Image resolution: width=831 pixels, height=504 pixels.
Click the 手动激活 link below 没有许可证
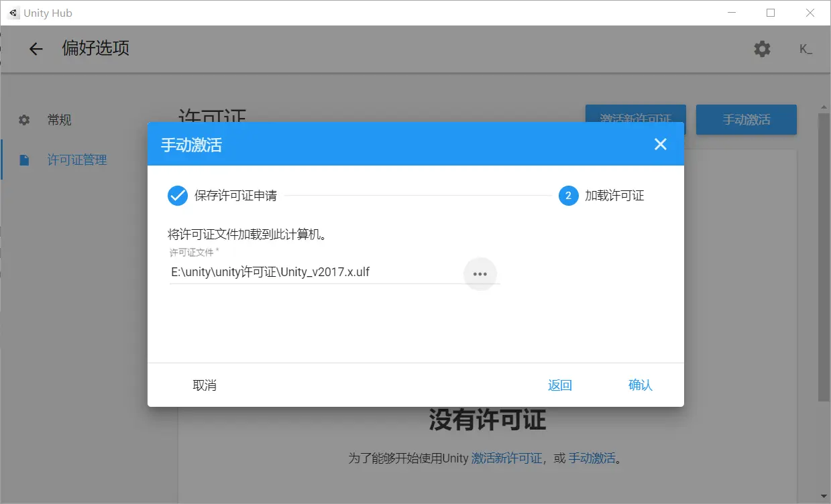(x=592, y=459)
